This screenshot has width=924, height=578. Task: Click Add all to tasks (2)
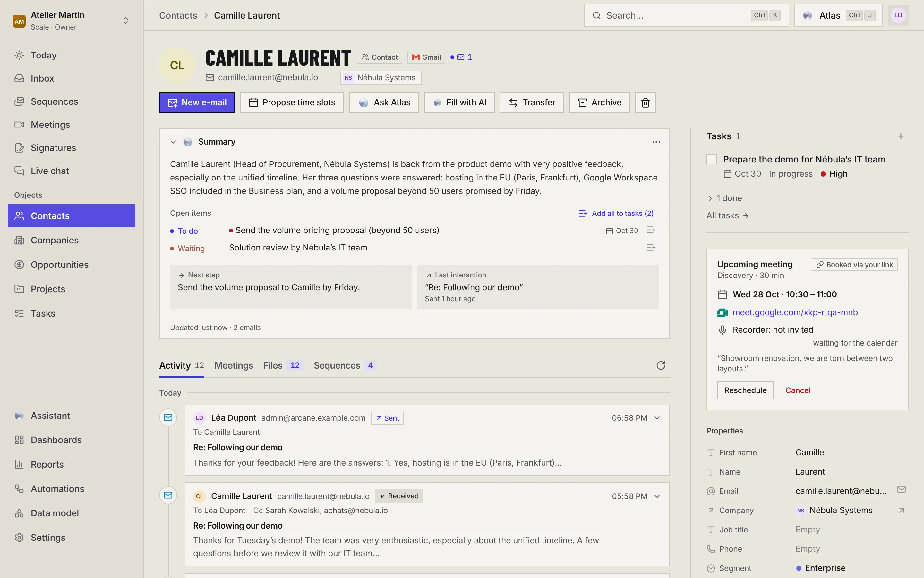coord(616,213)
